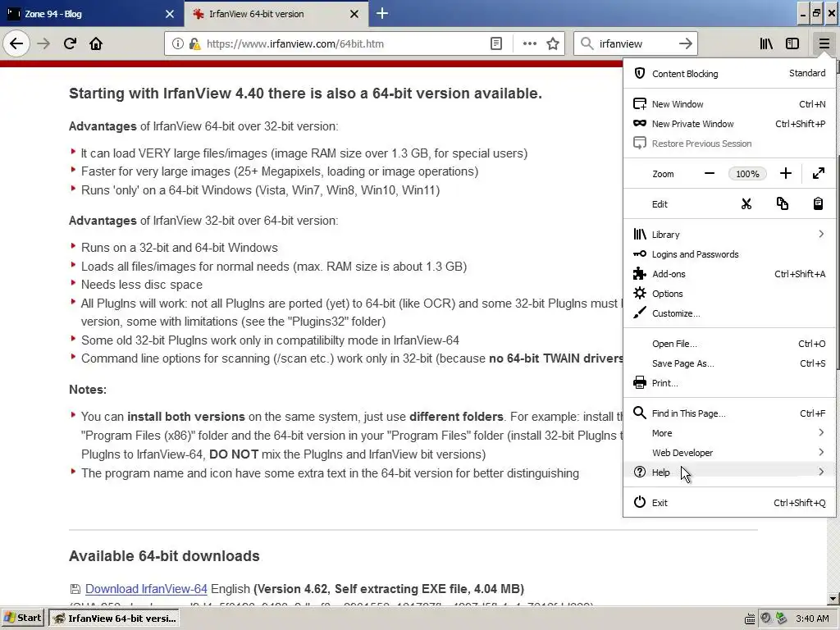Show site information icon in address bar
The image size is (840, 630).
pyautogui.click(x=178, y=43)
